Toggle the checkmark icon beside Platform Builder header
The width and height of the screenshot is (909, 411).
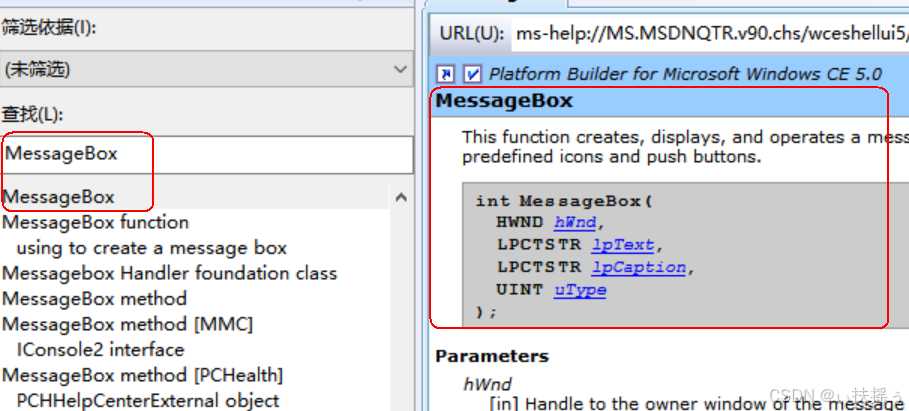[x=473, y=74]
